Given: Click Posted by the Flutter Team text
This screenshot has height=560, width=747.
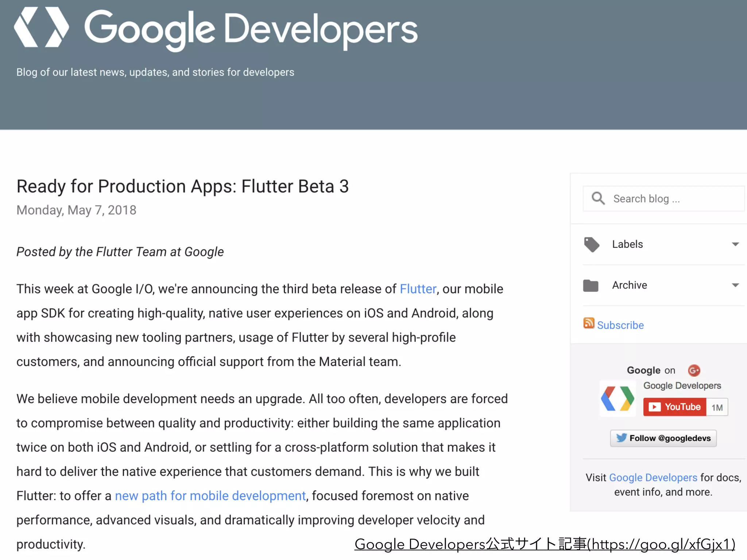Looking at the screenshot, I should (120, 252).
